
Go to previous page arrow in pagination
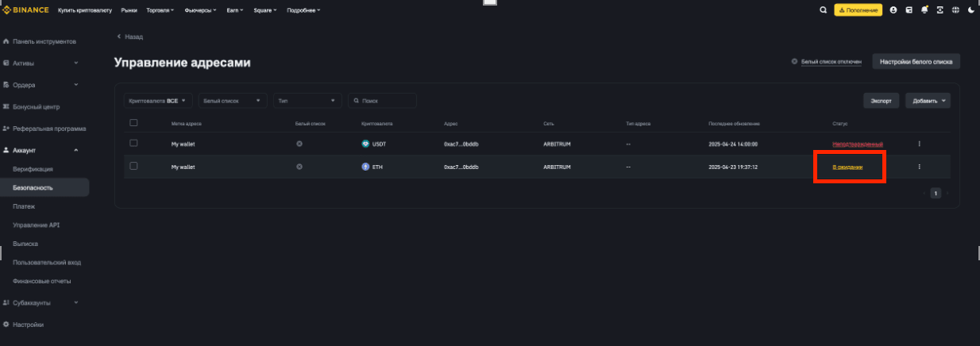[924, 193]
